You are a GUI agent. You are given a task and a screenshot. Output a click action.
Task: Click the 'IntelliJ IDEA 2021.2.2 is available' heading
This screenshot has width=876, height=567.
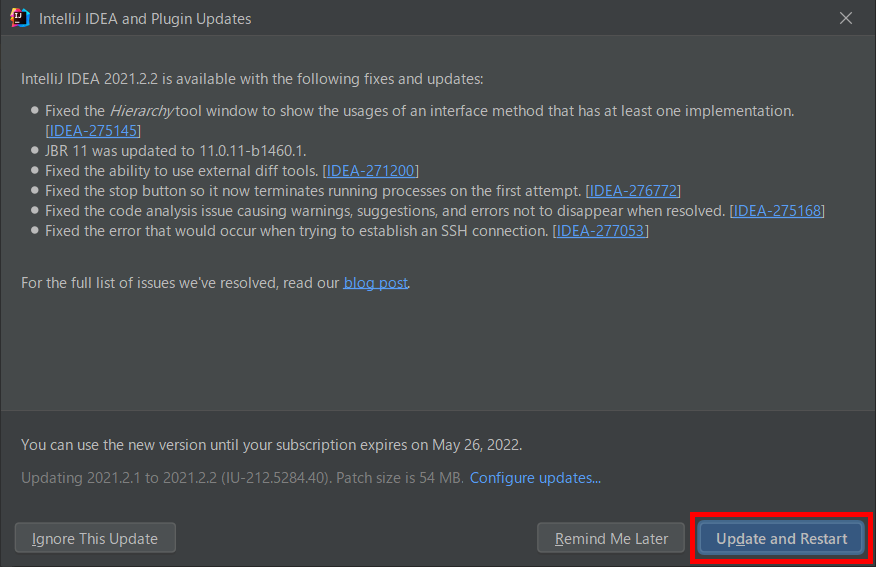pyautogui.click(x=252, y=79)
